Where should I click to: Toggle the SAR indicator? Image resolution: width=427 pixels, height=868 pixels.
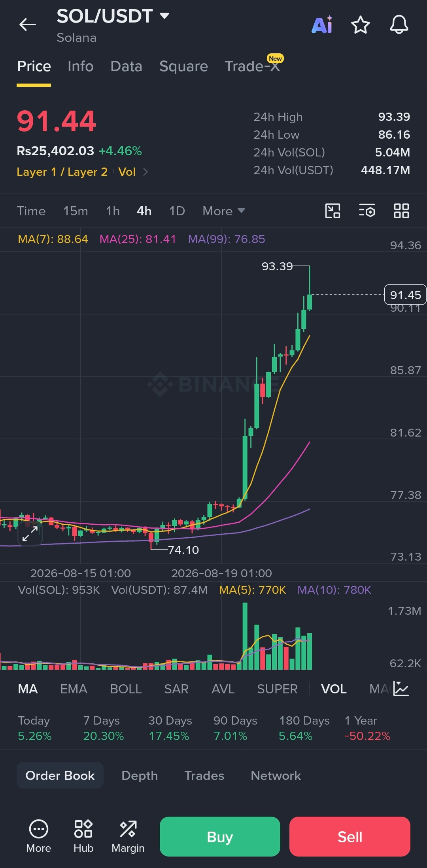point(176,689)
